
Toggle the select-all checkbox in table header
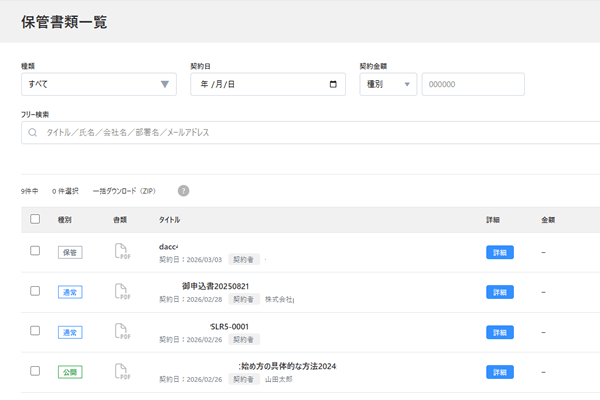tap(35, 219)
